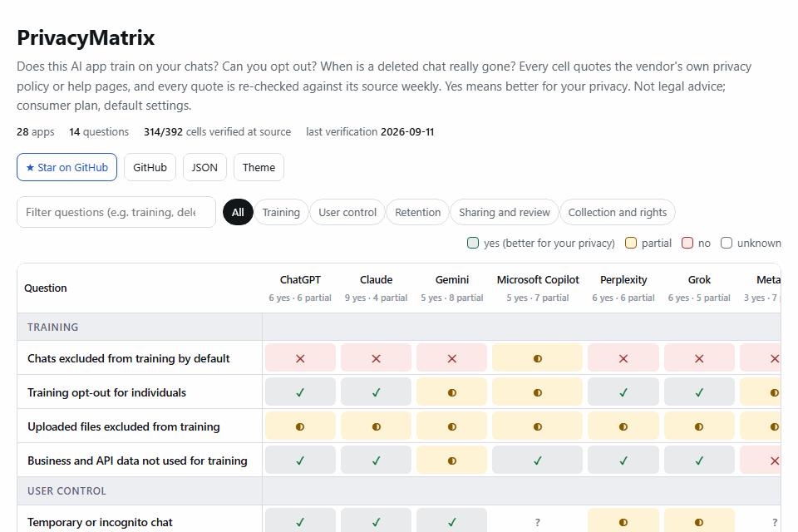Open Grok's temporary chat partial cell

click(x=699, y=521)
